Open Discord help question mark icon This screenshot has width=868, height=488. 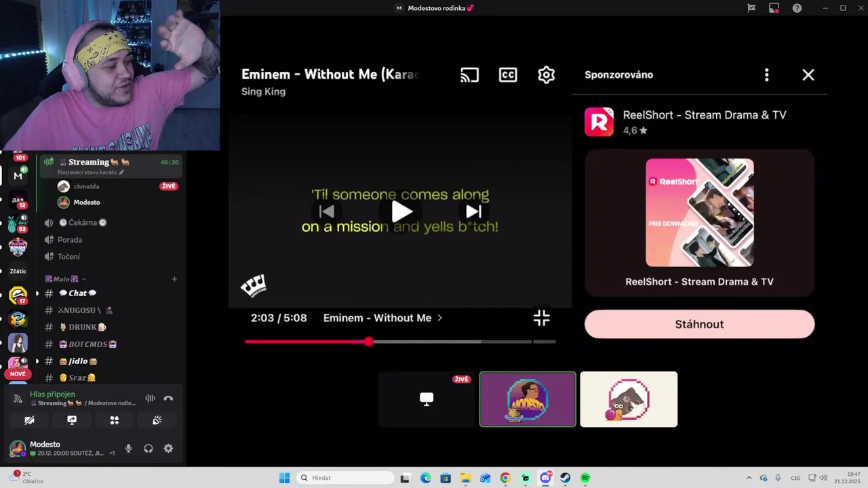[x=797, y=8]
